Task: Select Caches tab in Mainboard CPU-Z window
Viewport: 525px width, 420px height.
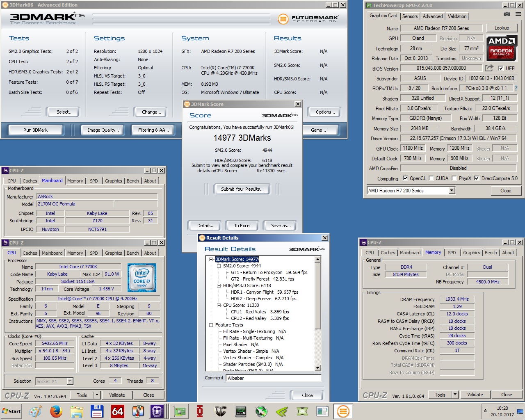Action: [30, 181]
